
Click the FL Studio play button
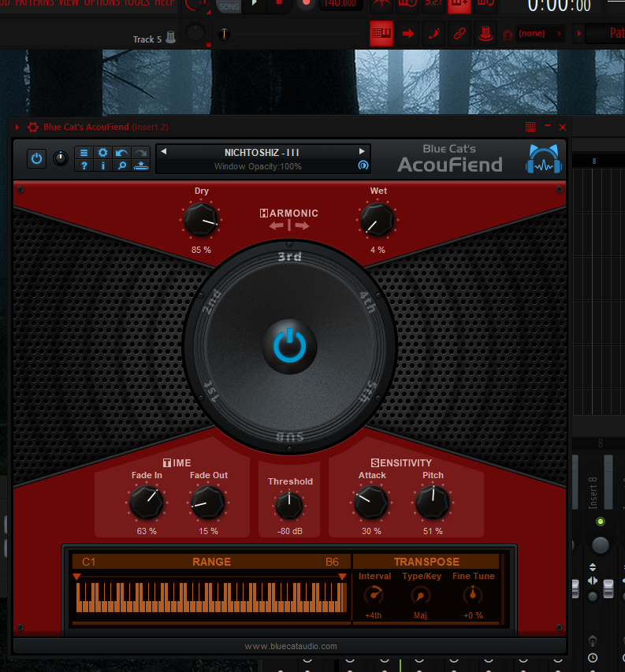[x=255, y=3]
